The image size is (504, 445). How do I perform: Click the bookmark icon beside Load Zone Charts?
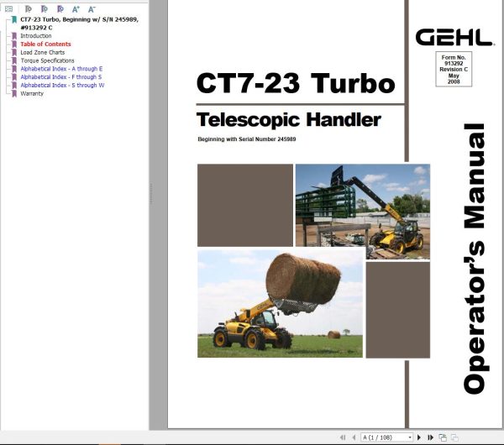(x=14, y=52)
